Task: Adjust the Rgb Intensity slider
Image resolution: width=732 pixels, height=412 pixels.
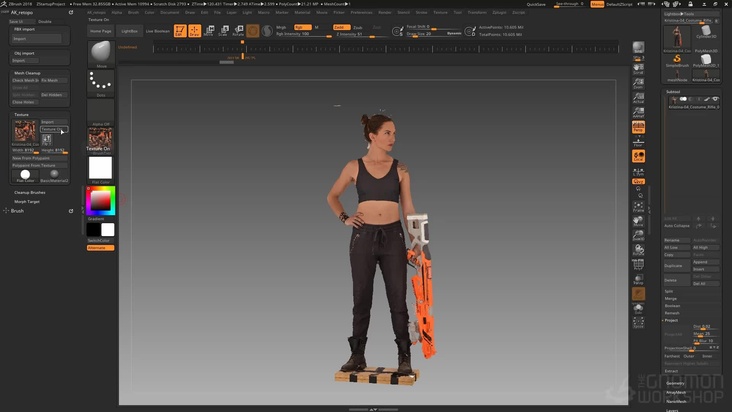Action: [x=303, y=34]
